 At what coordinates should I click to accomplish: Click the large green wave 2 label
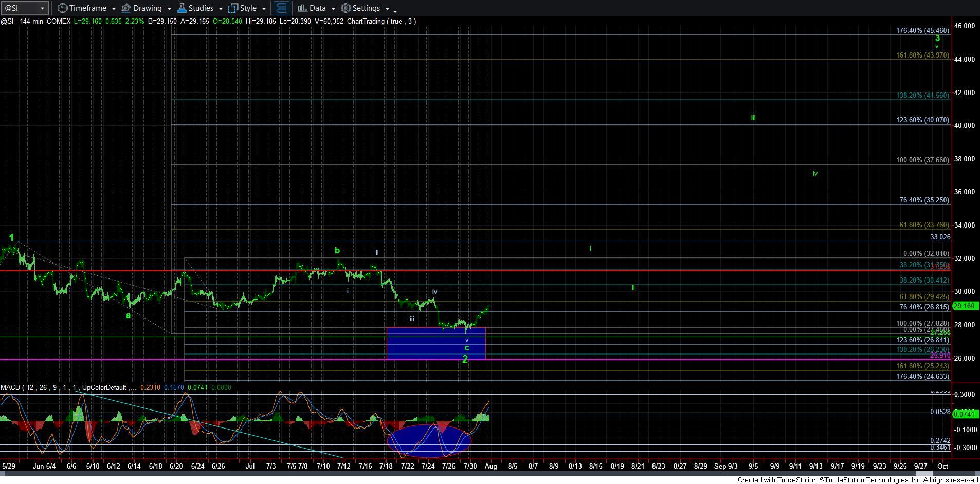click(x=465, y=359)
